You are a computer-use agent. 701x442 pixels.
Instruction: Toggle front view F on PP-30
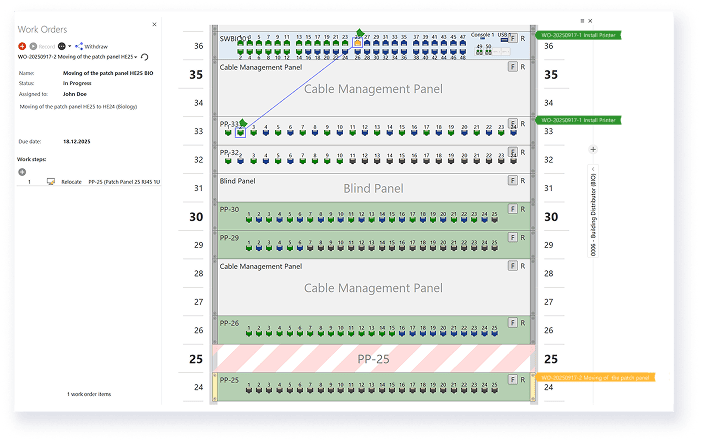pos(512,209)
